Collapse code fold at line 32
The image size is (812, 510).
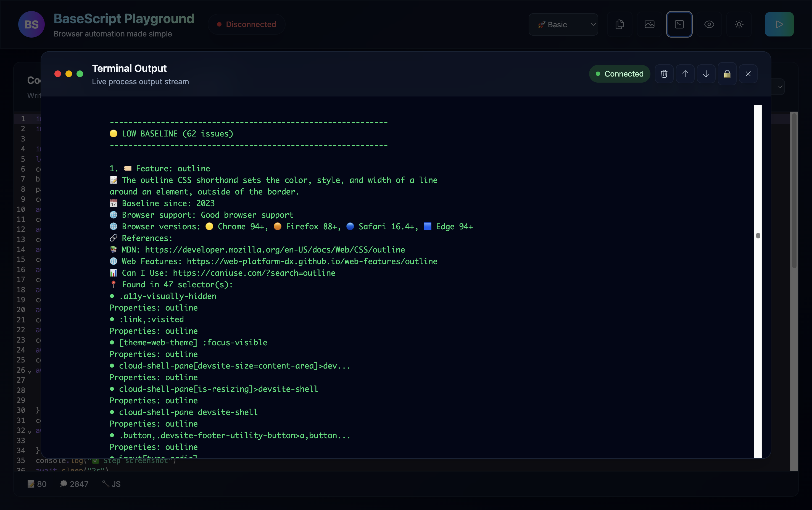coord(30,432)
